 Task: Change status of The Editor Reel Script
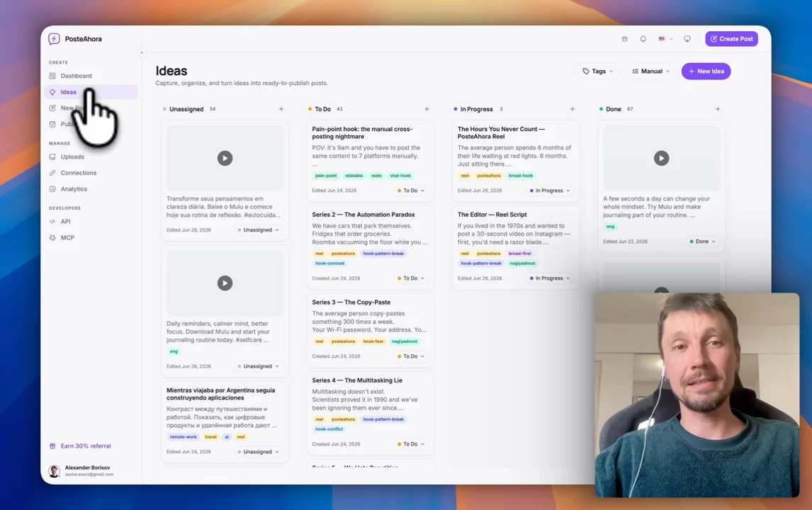click(549, 278)
